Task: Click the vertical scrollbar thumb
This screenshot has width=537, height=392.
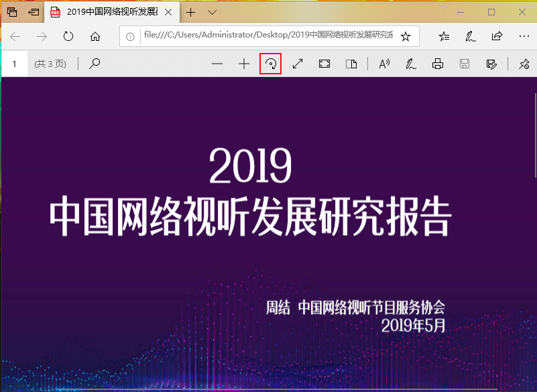Action: [535, 135]
